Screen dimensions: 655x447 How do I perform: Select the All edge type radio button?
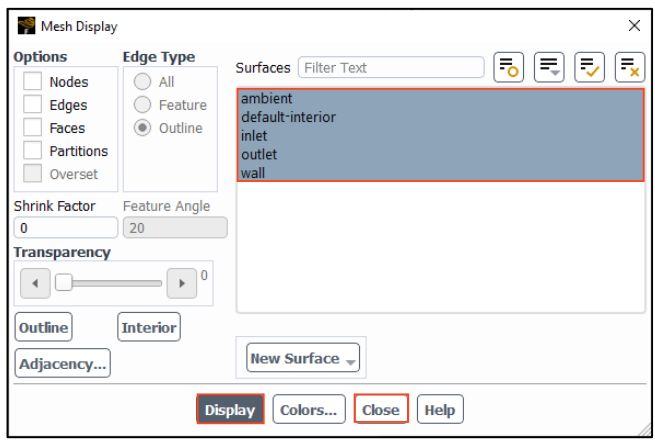click(143, 82)
